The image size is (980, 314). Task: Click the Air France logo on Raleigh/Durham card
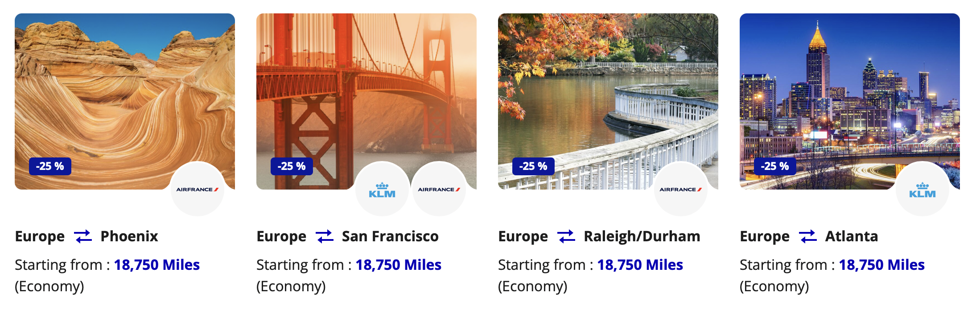[680, 189]
